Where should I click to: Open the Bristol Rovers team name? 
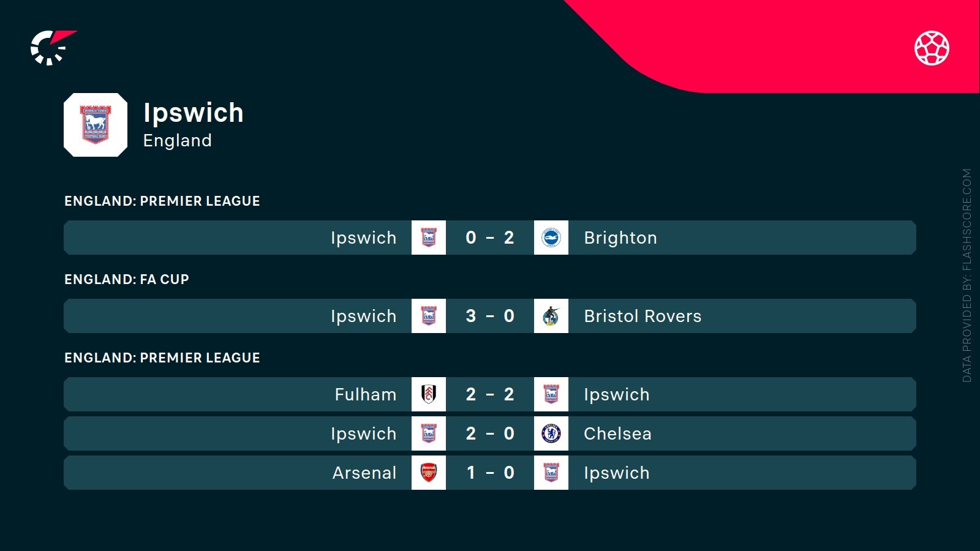643,316
